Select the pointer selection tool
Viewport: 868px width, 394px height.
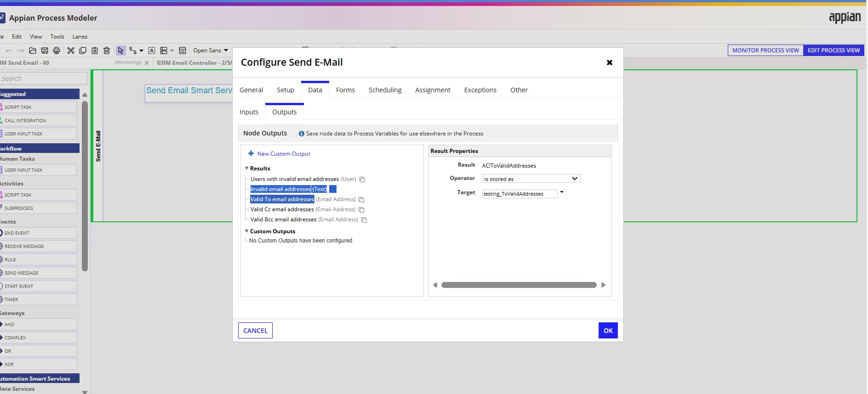point(120,51)
